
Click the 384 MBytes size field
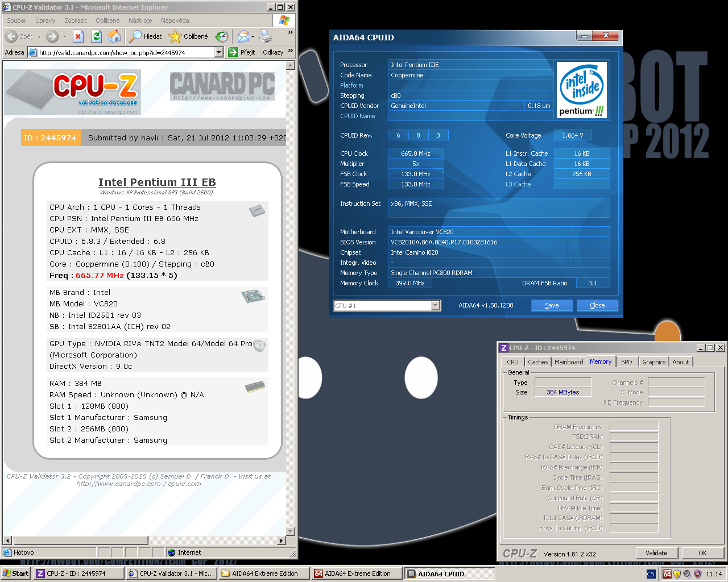click(x=563, y=392)
